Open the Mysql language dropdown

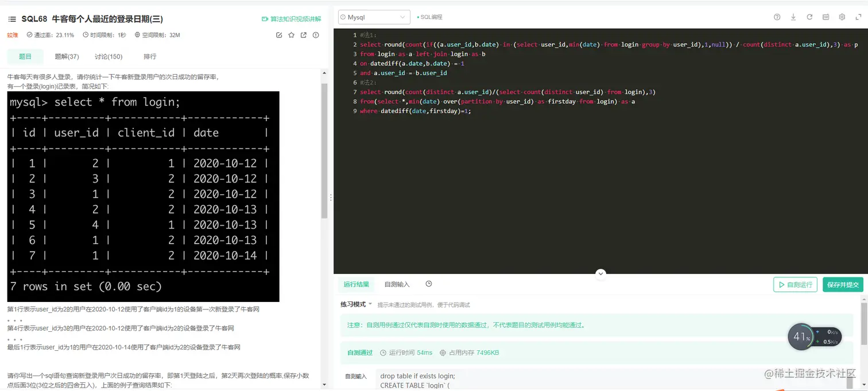pos(374,17)
